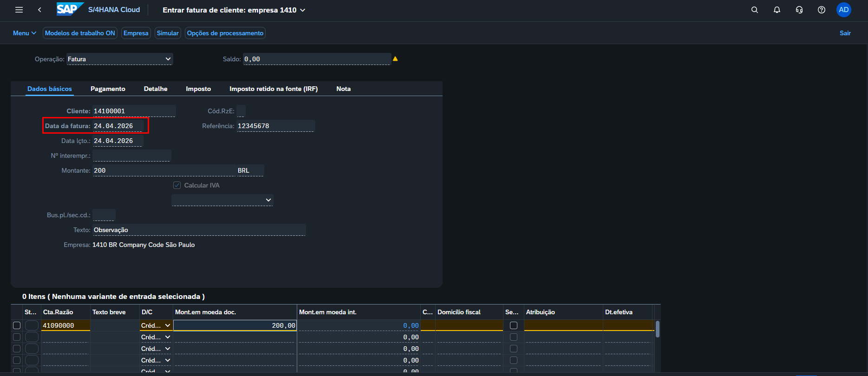The image size is (868, 376).
Task: Click the Empresa button
Action: (x=136, y=33)
